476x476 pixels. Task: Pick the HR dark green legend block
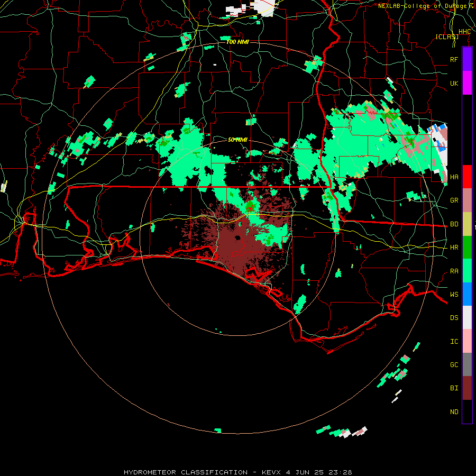pyautogui.click(x=467, y=248)
